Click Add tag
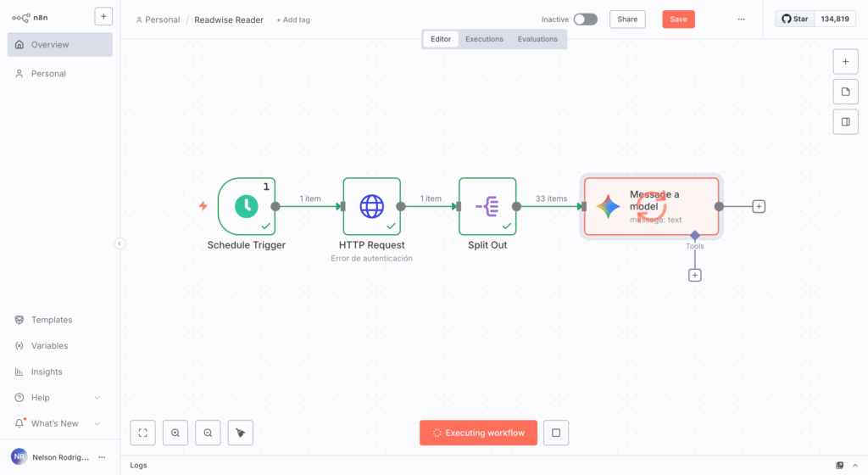Image resolution: width=868 pixels, height=475 pixels. [x=293, y=20]
